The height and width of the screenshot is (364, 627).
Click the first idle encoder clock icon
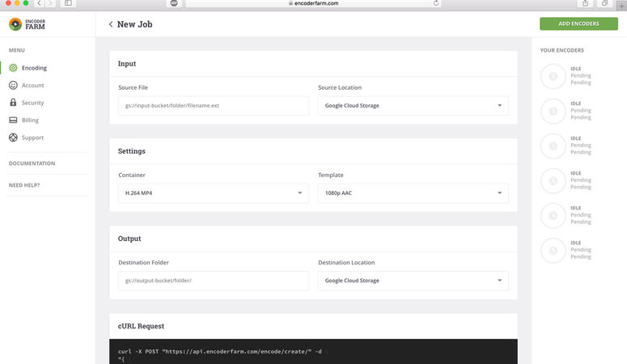(x=553, y=76)
